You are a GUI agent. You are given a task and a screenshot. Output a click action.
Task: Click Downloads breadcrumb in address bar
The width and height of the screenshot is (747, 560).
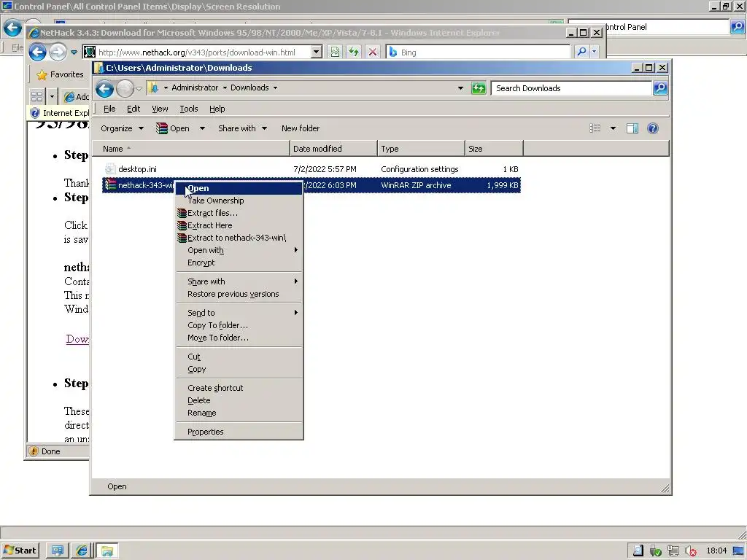(249, 87)
